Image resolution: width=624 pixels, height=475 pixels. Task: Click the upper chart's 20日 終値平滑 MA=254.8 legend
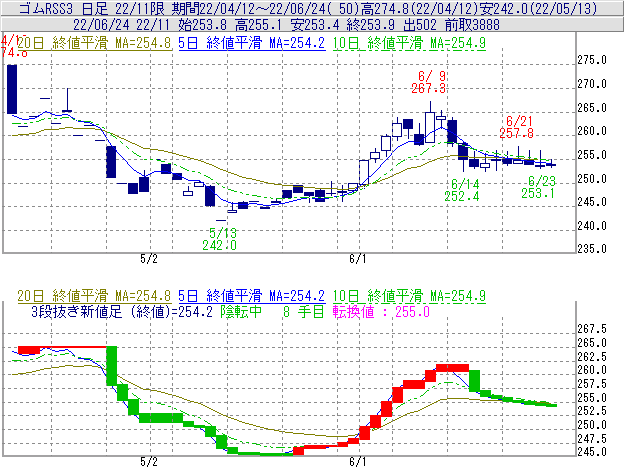point(94,43)
